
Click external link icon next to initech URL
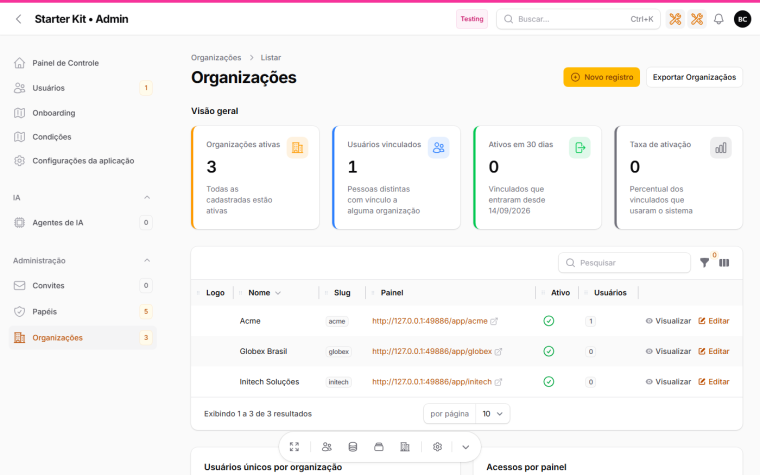(x=498, y=382)
